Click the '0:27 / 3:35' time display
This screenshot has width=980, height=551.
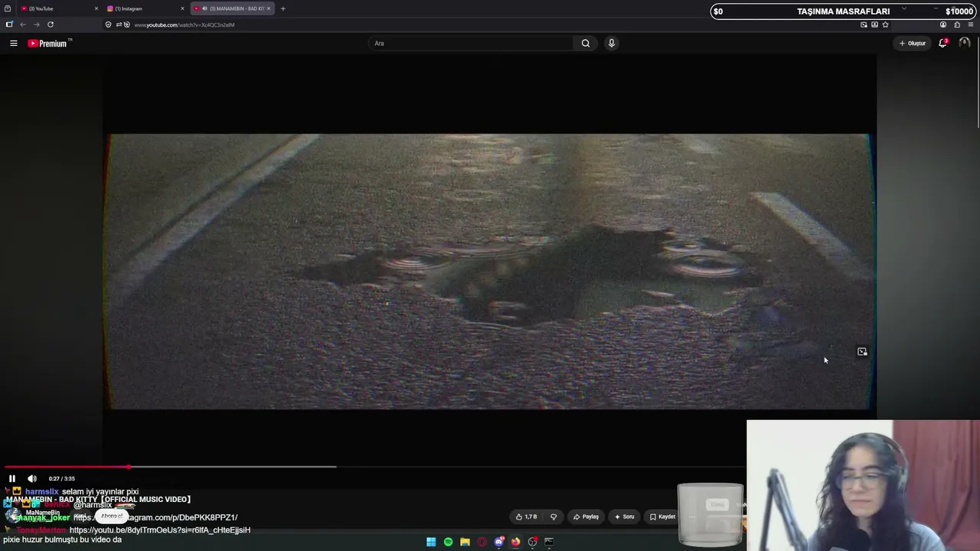coord(62,478)
